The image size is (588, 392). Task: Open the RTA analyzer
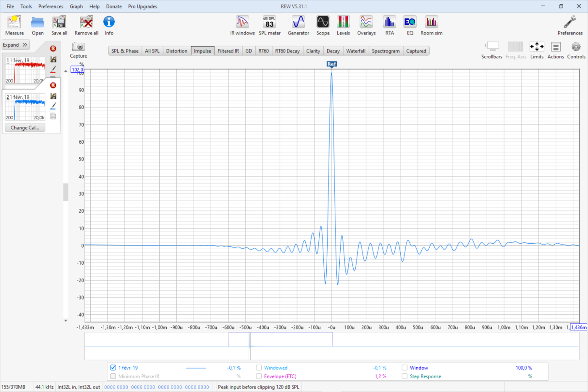389,25
